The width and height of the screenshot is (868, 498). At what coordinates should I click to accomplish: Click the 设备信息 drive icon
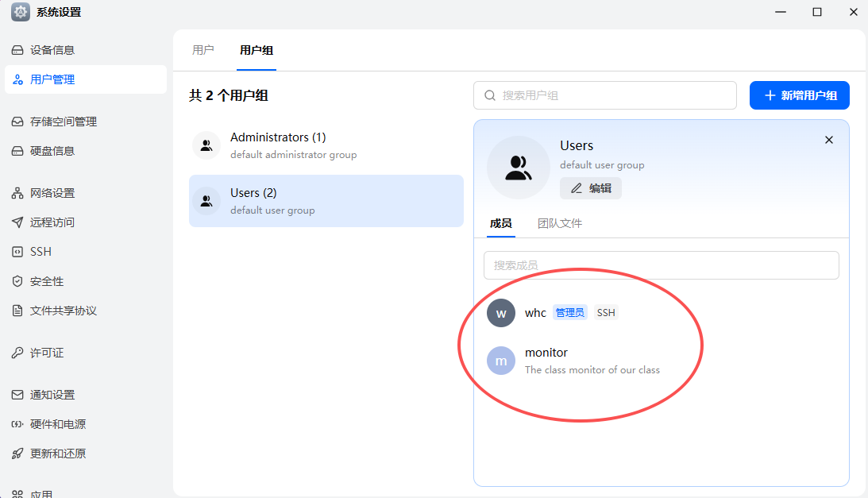pos(17,50)
